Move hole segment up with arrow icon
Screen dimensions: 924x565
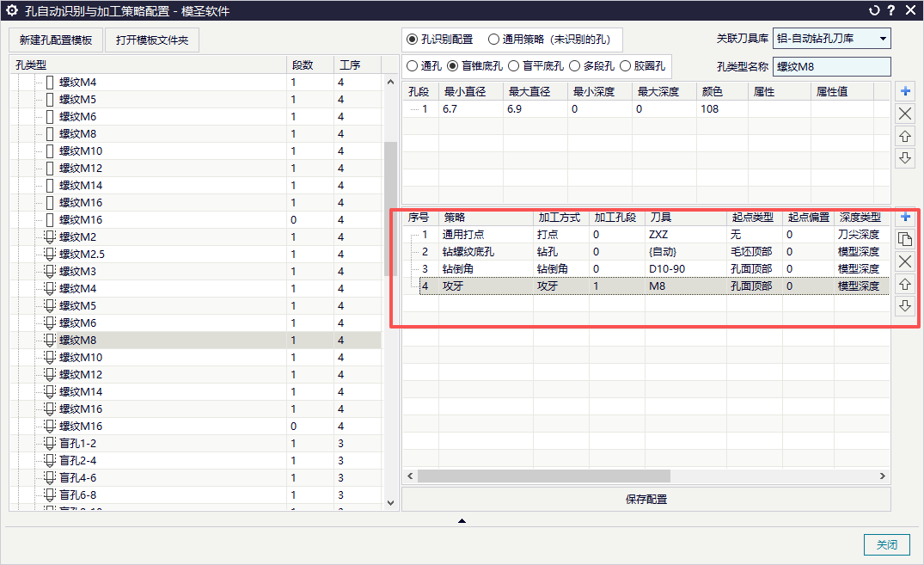click(x=905, y=136)
